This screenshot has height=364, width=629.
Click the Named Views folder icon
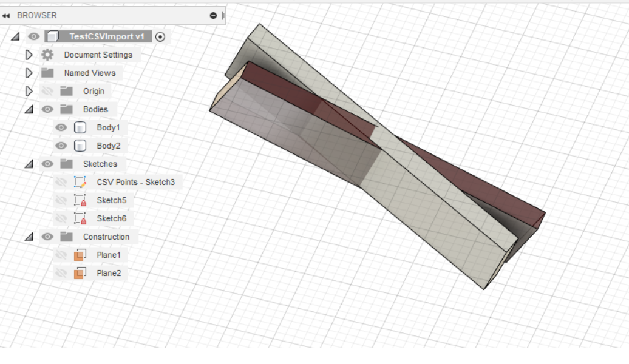47,73
